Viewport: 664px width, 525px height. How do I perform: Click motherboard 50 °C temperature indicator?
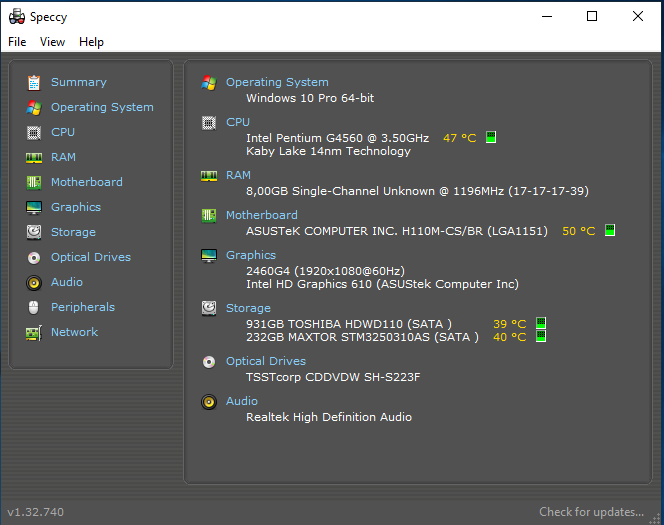pyautogui.click(x=610, y=230)
